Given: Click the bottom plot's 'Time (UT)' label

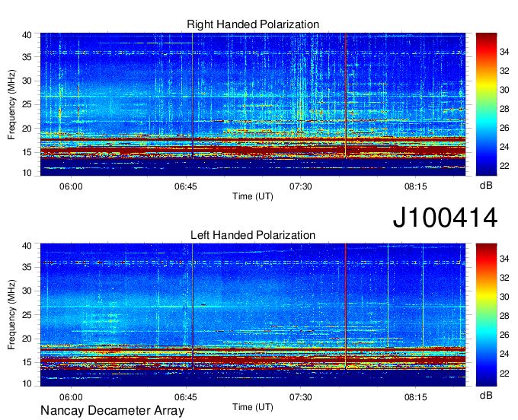Looking at the screenshot, I should pos(253,407).
